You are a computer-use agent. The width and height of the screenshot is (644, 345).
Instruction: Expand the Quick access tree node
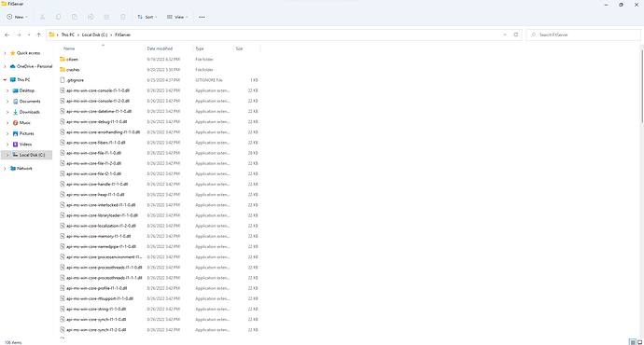5,53
